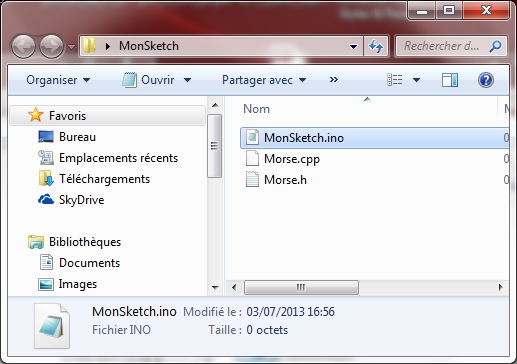Select the MonSketch.ino file
517x364 pixels.
[x=374, y=138]
